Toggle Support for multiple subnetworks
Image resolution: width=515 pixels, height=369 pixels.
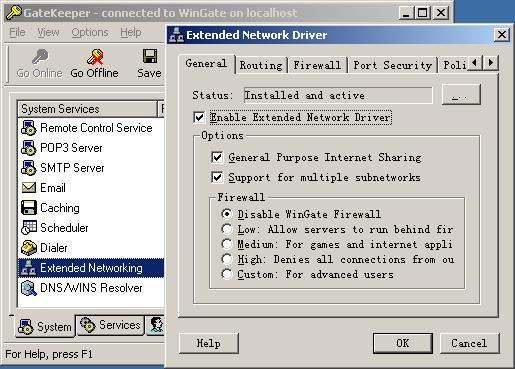tap(217, 177)
